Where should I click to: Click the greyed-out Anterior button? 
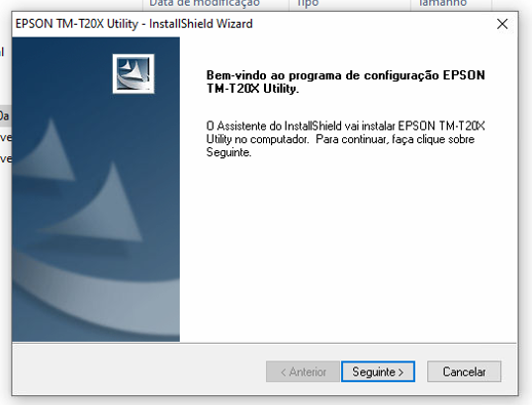point(303,371)
